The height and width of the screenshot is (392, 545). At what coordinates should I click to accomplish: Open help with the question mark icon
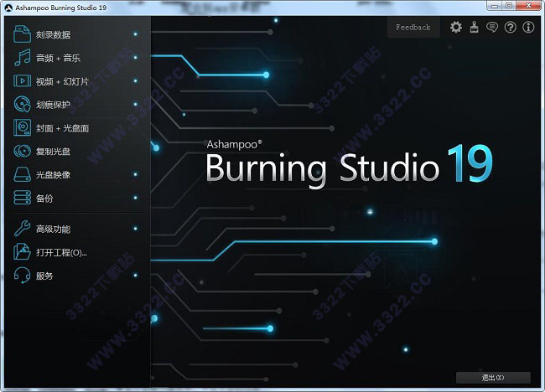coord(511,27)
